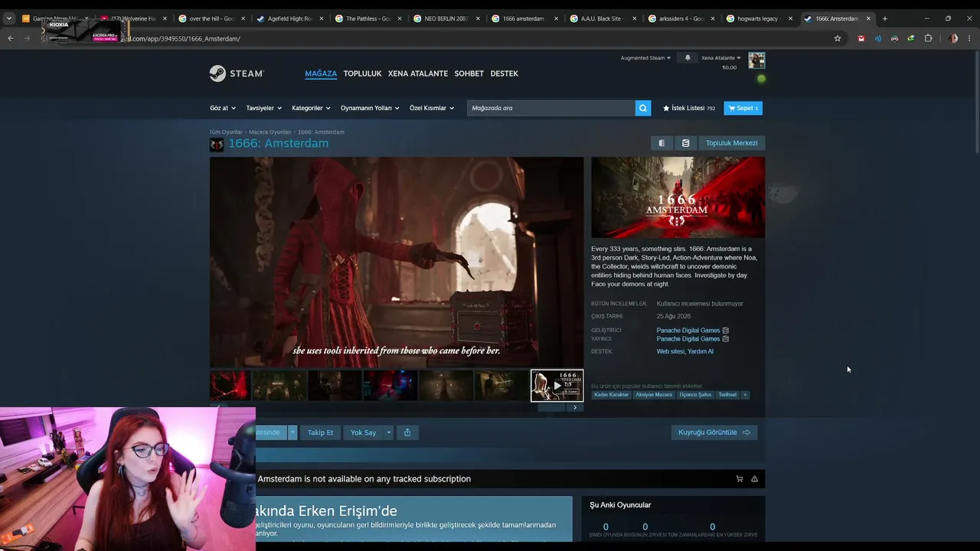Select the Kadın Karakter tag
The image size is (980, 551).
(x=612, y=395)
